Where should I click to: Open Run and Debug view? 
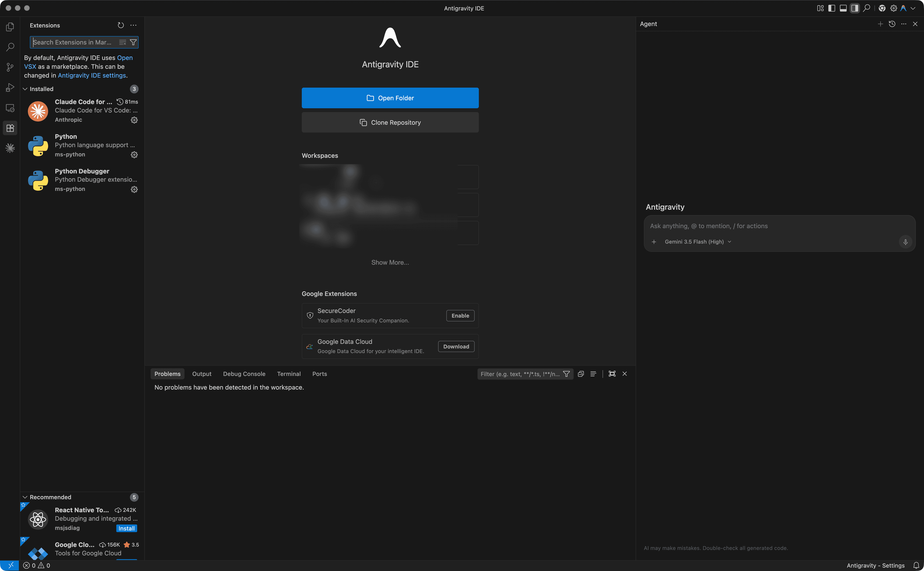(x=10, y=88)
